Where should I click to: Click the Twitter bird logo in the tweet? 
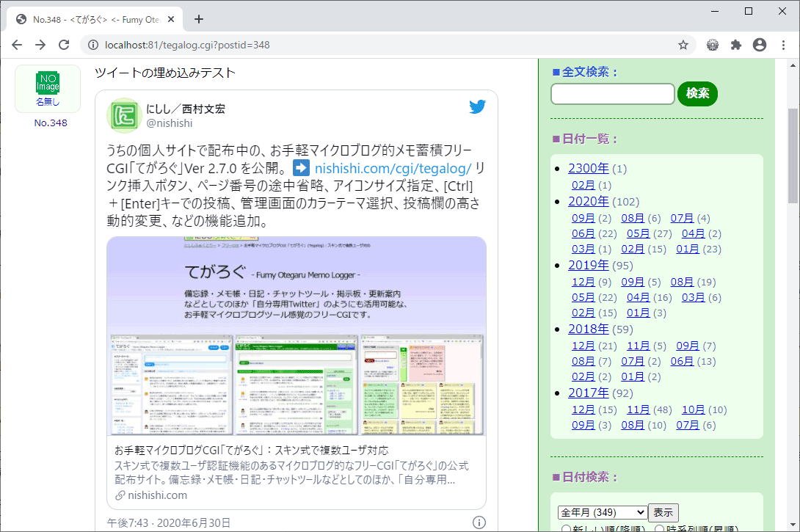click(x=478, y=106)
